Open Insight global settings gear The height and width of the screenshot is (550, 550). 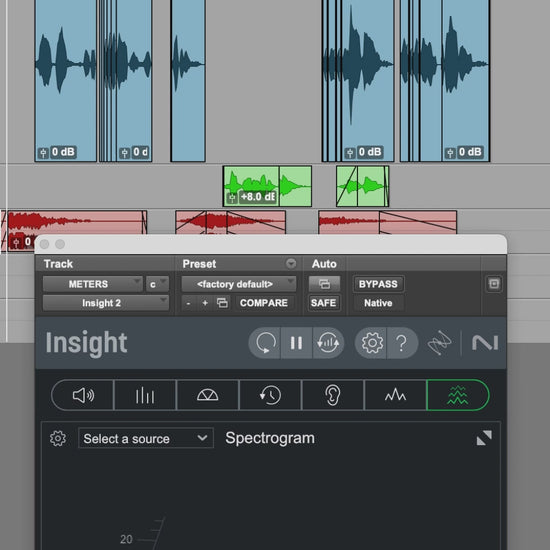[371, 343]
